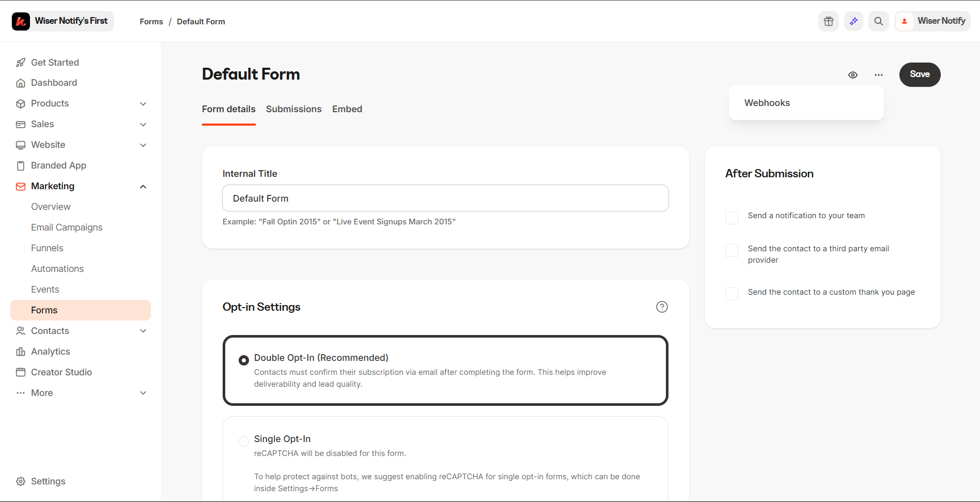The height and width of the screenshot is (502, 980).
Task: Open Settings with the gear icon
Action: (x=21, y=481)
